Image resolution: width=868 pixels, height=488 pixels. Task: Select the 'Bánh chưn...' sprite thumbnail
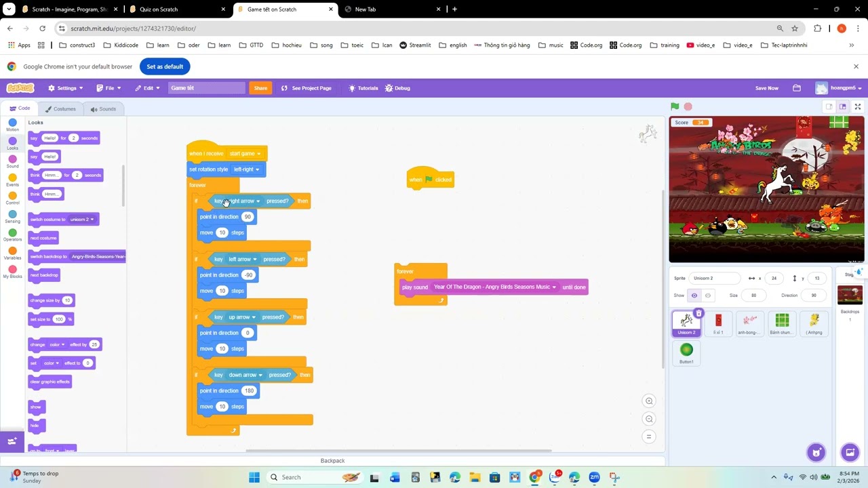click(782, 323)
